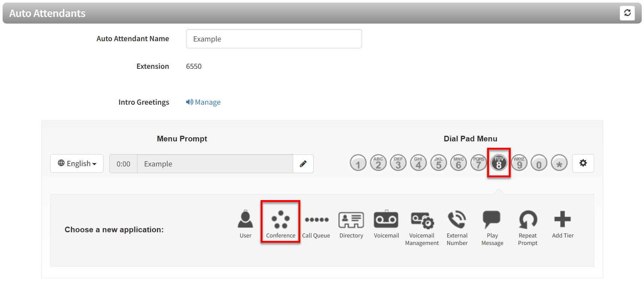Open the Manage intro greetings link
The width and height of the screenshot is (644, 282).
tap(203, 102)
